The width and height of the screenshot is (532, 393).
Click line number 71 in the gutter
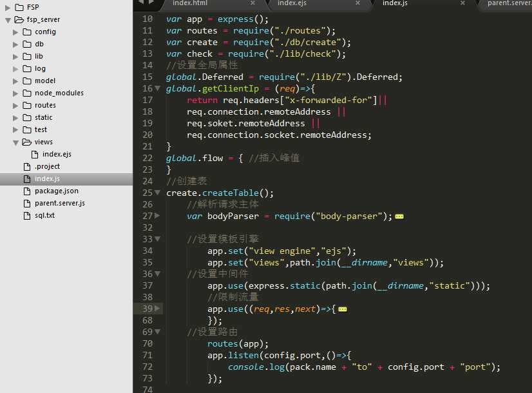147,355
